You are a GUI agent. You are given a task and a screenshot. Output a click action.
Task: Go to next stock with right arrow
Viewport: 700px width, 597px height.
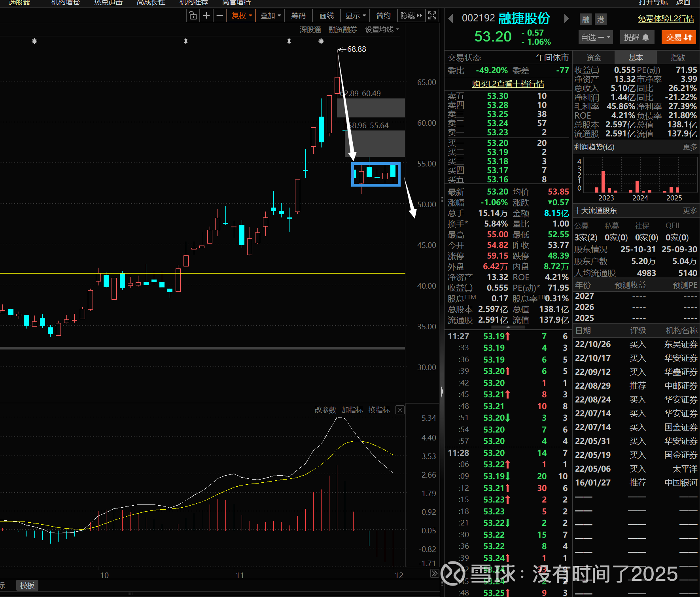566,19
